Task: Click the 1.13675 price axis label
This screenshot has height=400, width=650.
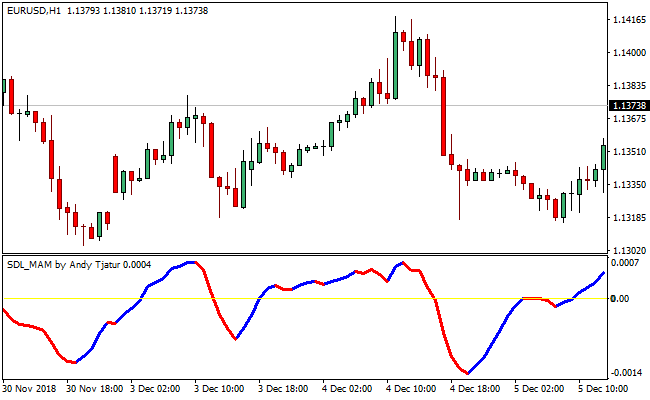Action: [629, 119]
